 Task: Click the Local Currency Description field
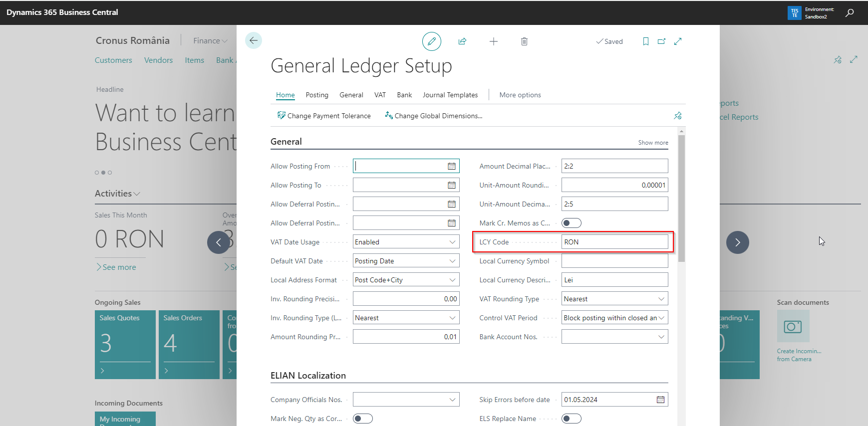tap(615, 280)
